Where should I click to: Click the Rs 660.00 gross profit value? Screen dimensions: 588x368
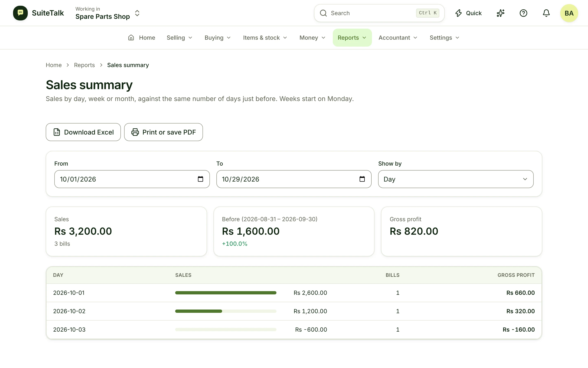(520, 293)
